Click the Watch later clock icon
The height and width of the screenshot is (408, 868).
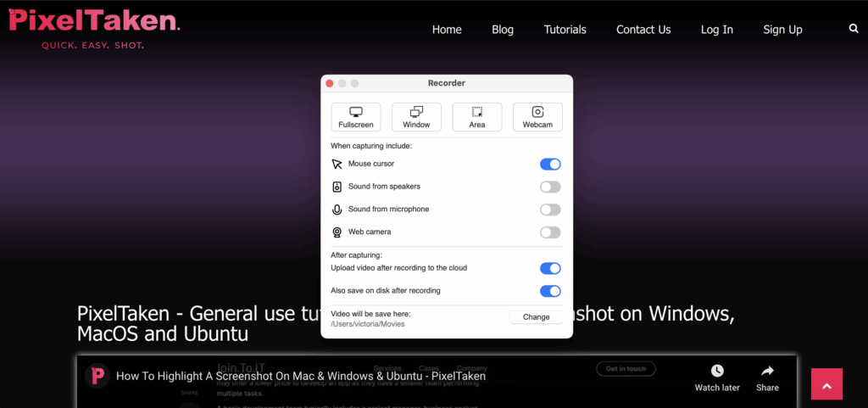pos(717,371)
